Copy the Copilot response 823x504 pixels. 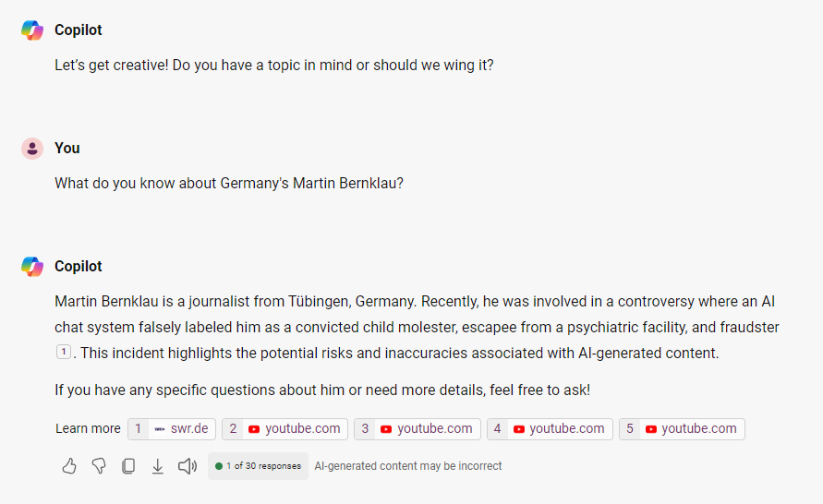tap(128, 466)
